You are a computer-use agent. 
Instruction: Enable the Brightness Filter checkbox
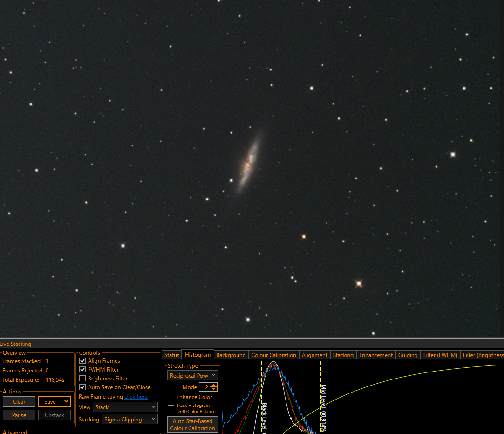pyautogui.click(x=82, y=379)
